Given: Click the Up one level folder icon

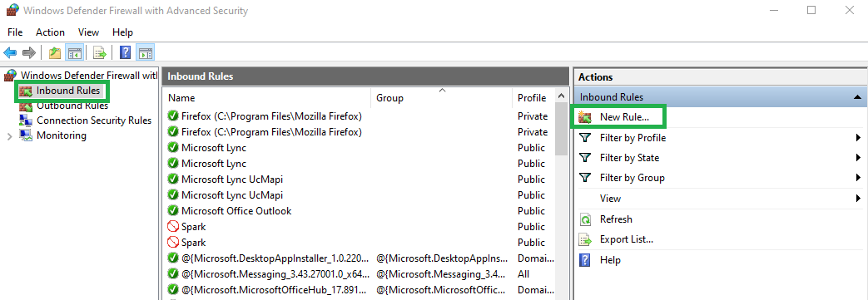Looking at the screenshot, I should click(54, 53).
